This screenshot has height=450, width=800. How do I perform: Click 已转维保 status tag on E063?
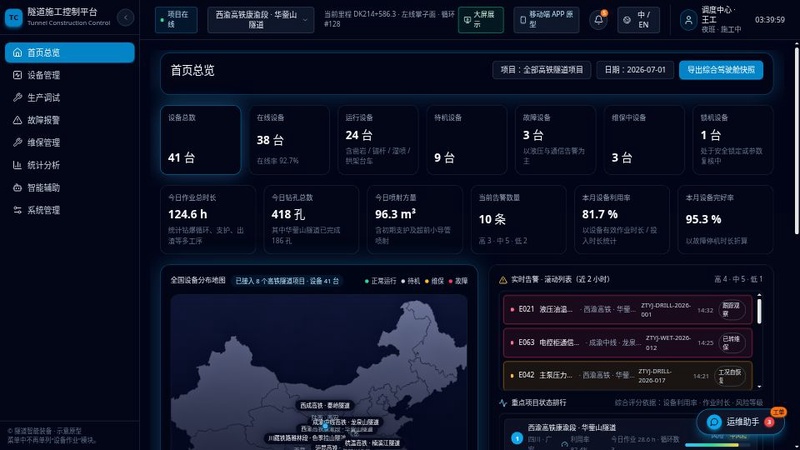coord(732,343)
